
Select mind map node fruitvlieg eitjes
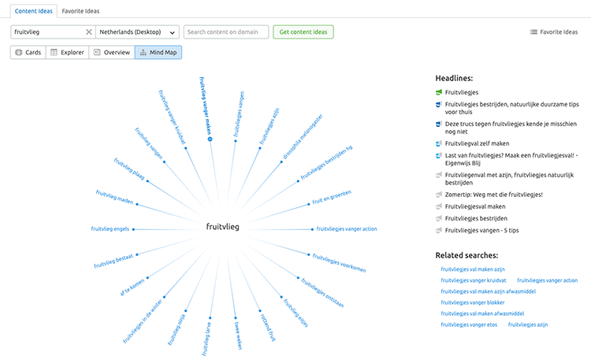[x=295, y=313]
